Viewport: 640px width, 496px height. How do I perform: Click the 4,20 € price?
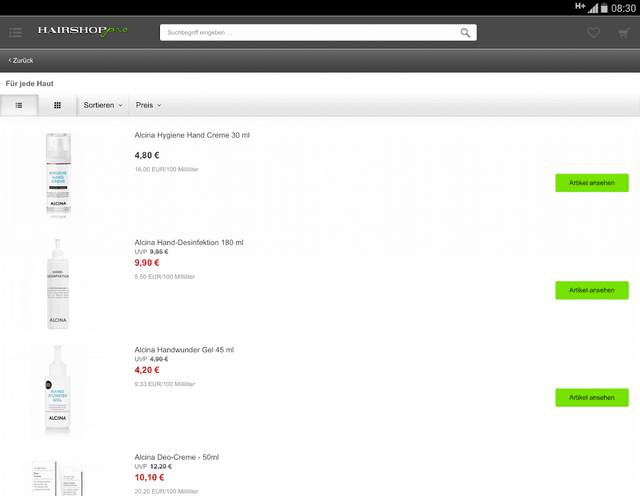pos(147,370)
